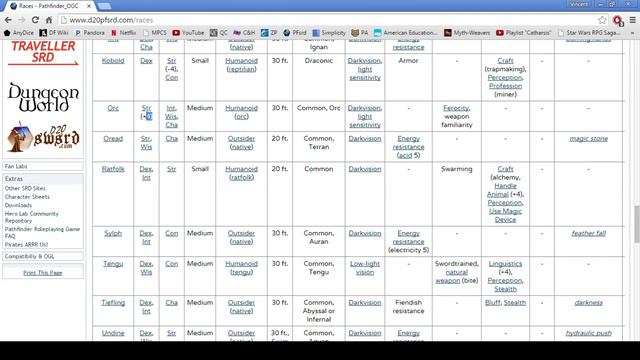Open the Simplicity bookmark

[329, 33]
